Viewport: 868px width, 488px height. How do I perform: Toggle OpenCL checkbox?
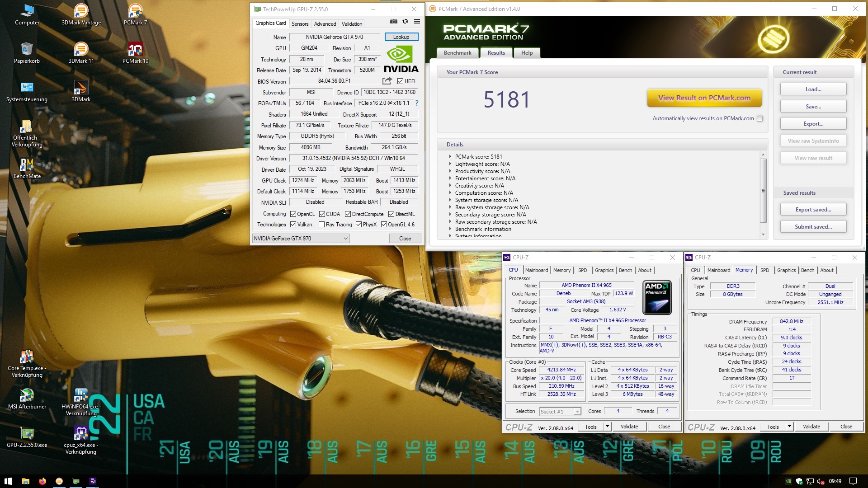coord(293,214)
